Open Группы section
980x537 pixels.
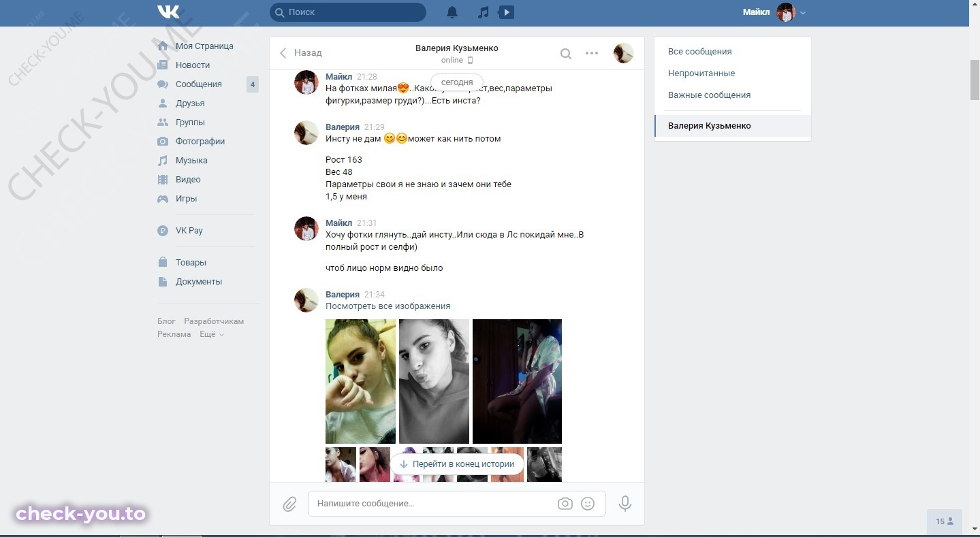click(x=190, y=123)
